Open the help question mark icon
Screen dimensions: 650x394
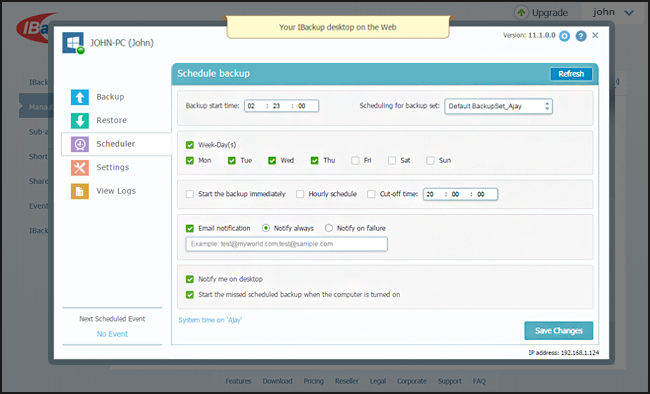pos(581,36)
